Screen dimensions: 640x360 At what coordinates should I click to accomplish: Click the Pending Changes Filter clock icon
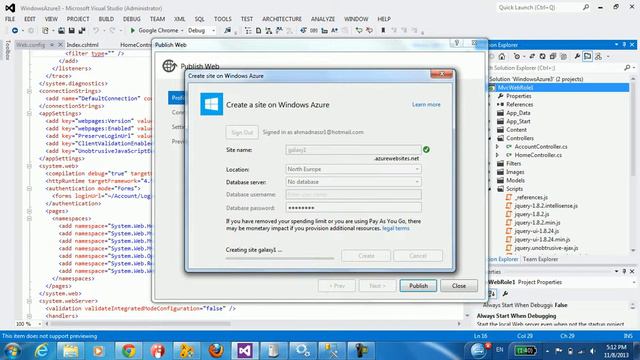click(517, 57)
